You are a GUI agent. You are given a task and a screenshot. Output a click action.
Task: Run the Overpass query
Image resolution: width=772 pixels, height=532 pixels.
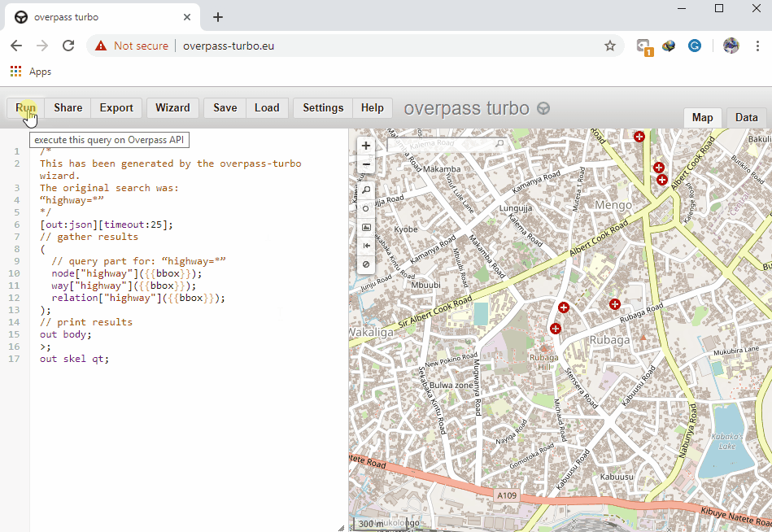pos(26,108)
